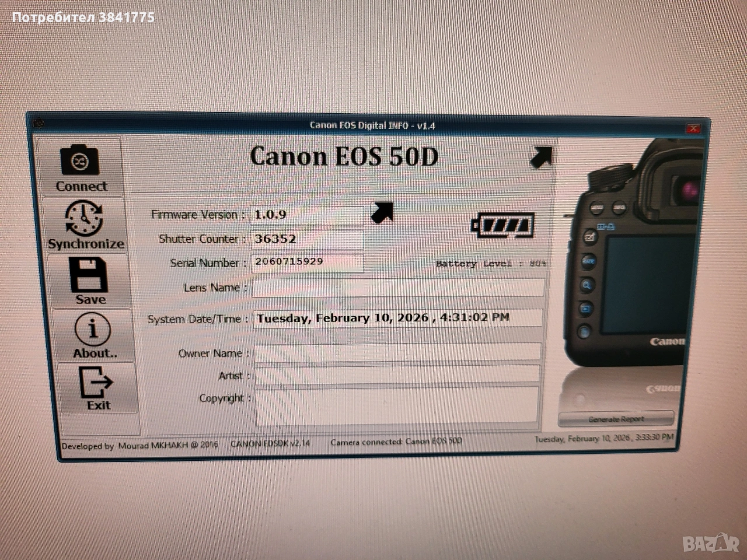Click the Connect camera icon
Image resolution: width=747 pixels, height=560 pixels.
pyautogui.click(x=80, y=162)
